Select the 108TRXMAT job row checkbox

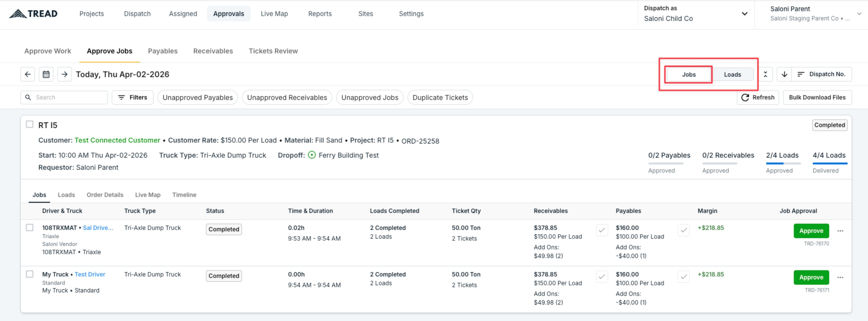click(30, 227)
